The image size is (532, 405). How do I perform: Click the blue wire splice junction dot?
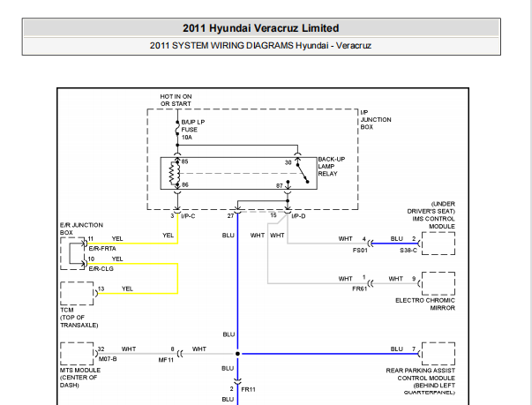(237, 354)
